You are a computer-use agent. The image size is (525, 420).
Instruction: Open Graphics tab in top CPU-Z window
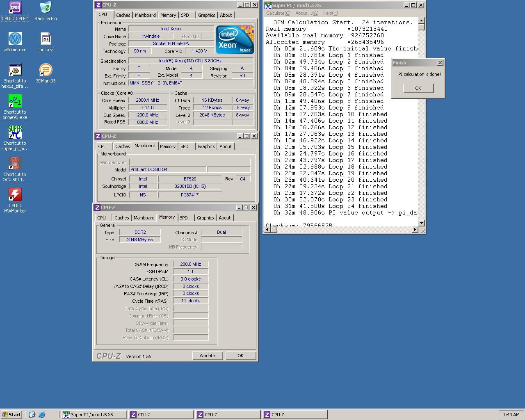206,15
